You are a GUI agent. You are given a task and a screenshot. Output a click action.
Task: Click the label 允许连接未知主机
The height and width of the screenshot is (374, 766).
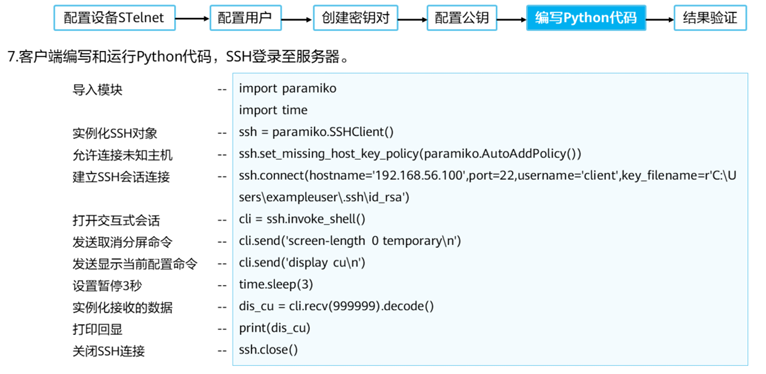pyautogui.click(x=123, y=155)
